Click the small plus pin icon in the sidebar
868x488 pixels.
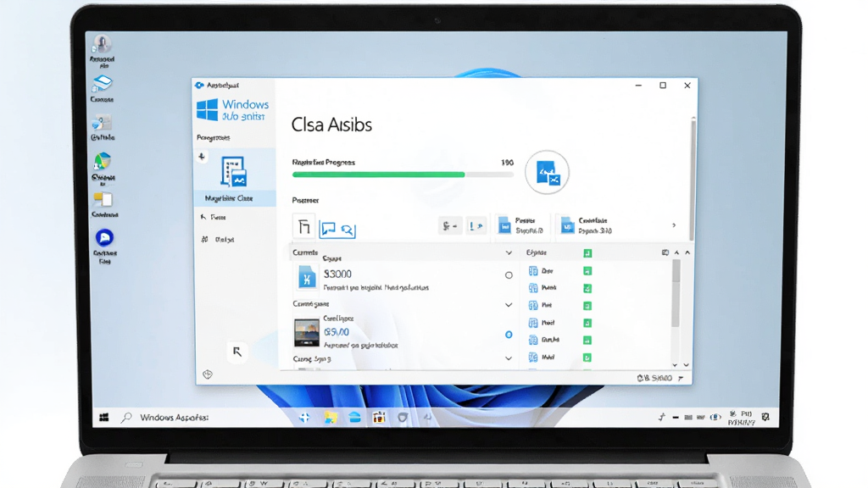[202, 157]
